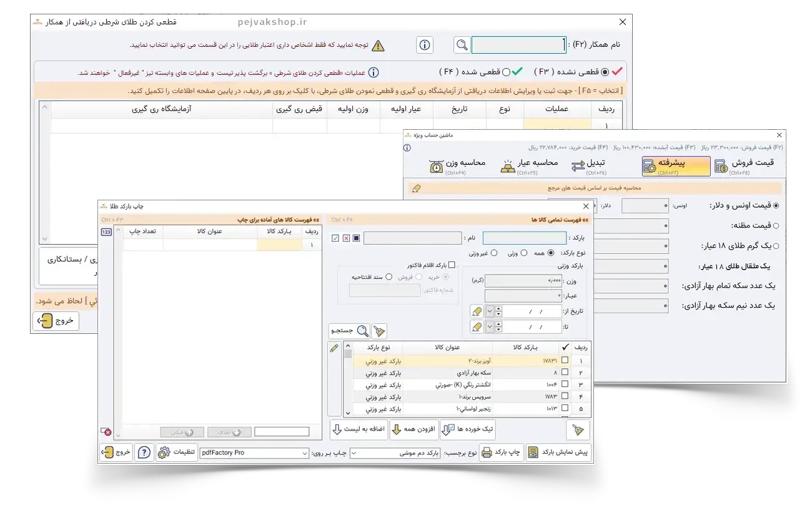
Task: Switch to the قیمت فروش tab
Action: [x=746, y=166]
